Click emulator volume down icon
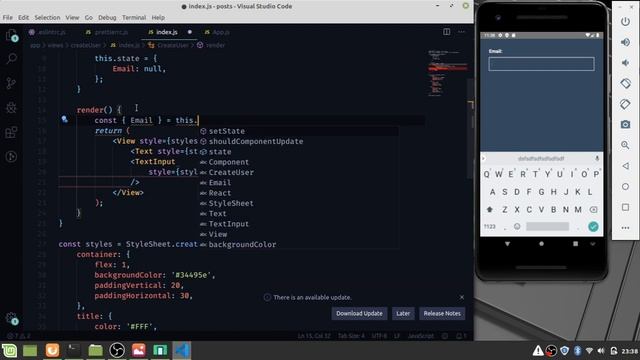This screenshot has width=640, height=360. click(x=625, y=62)
